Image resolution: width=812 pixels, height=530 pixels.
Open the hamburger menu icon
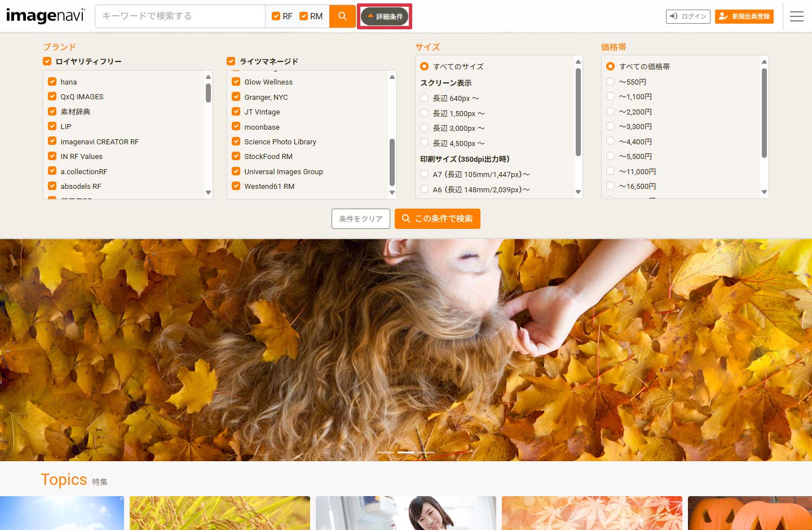(x=796, y=16)
